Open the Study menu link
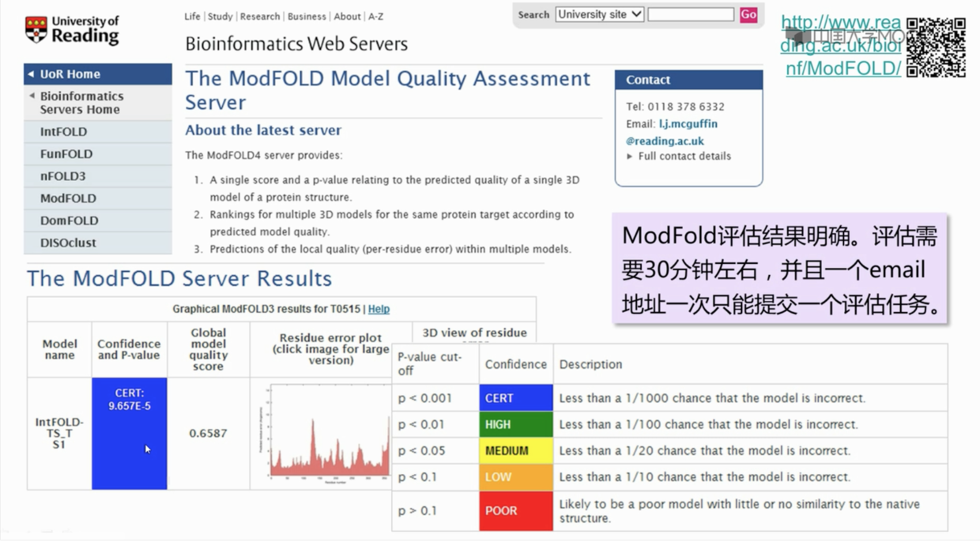 click(220, 16)
